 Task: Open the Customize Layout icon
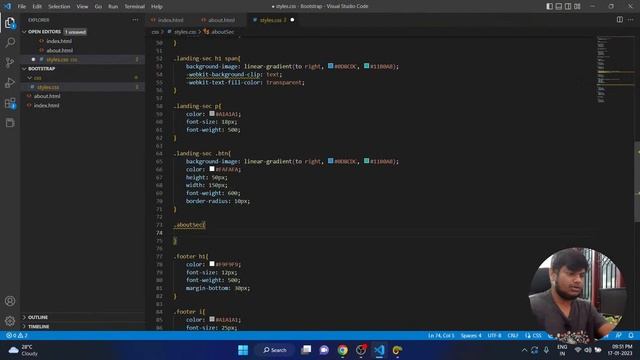click(577, 6)
